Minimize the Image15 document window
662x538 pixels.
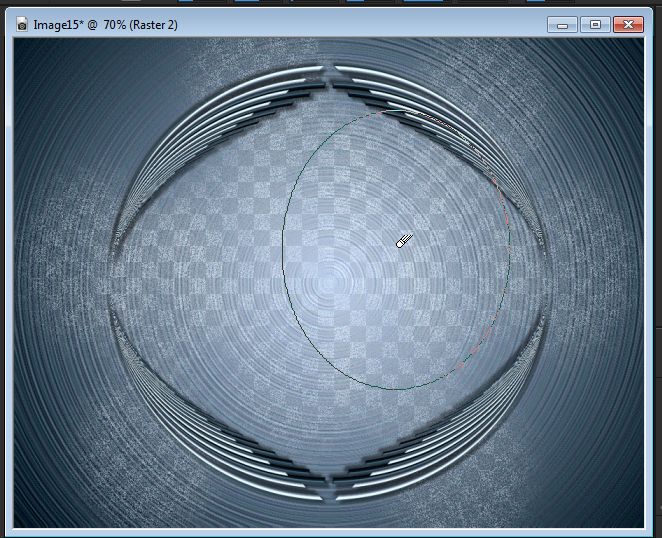562,25
